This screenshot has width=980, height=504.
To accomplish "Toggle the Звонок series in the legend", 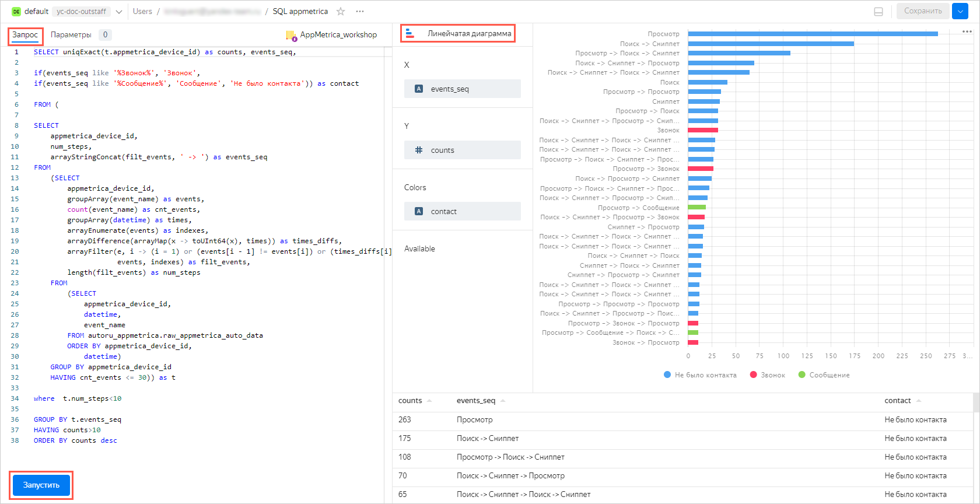I will pos(768,375).
